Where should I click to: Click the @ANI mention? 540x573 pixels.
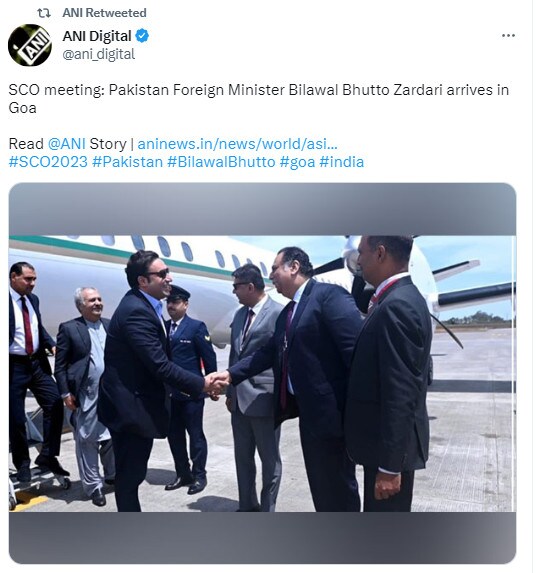(x=66, y=144)
